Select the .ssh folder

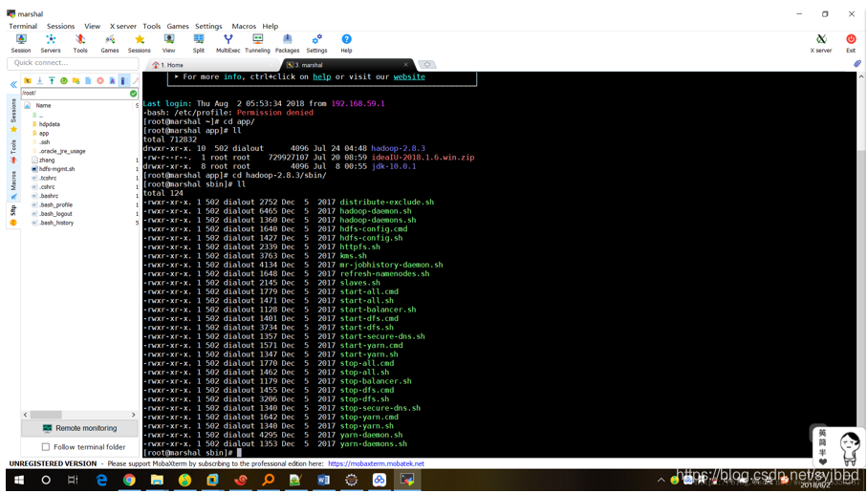click(x=44, y=142)
